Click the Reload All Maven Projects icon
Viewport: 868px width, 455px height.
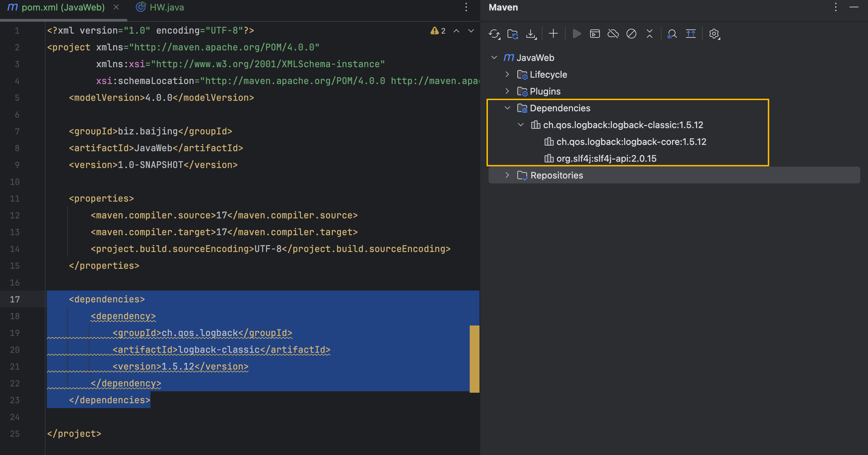click(x=494, y=34)
